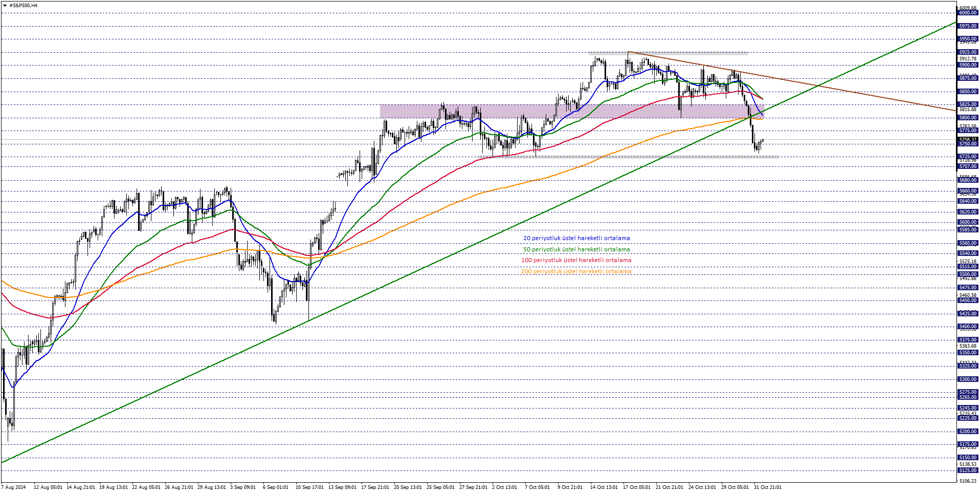This screenshot has width=980, height=493.
Task: Click the 5515.00 price level label
Action: pos(968,267)
